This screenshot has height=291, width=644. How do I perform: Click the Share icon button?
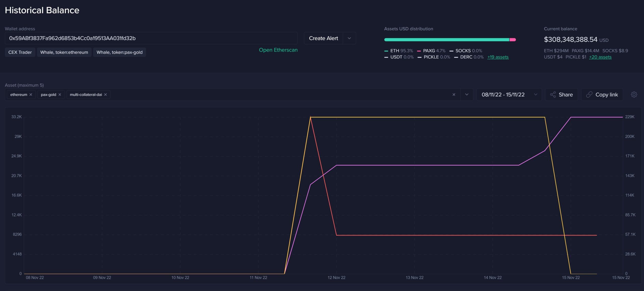pyautogui.click(x=553, y=95)
